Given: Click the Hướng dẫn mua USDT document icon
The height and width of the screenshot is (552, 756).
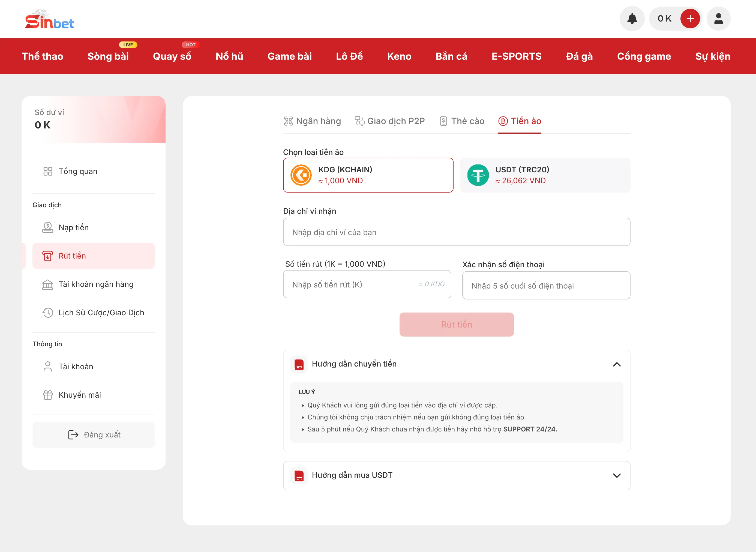Looking at the screenshot, I should coord(299,475).
